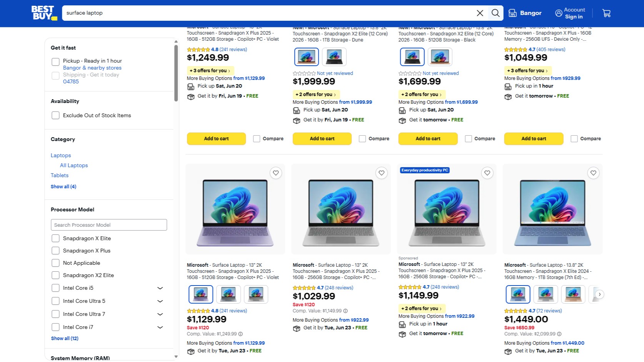Image resolution: width=644 pixels, height=362 pixels.
Task: Open buying options from $922.99 on $1,029.99 laptop
Action: 354,320
